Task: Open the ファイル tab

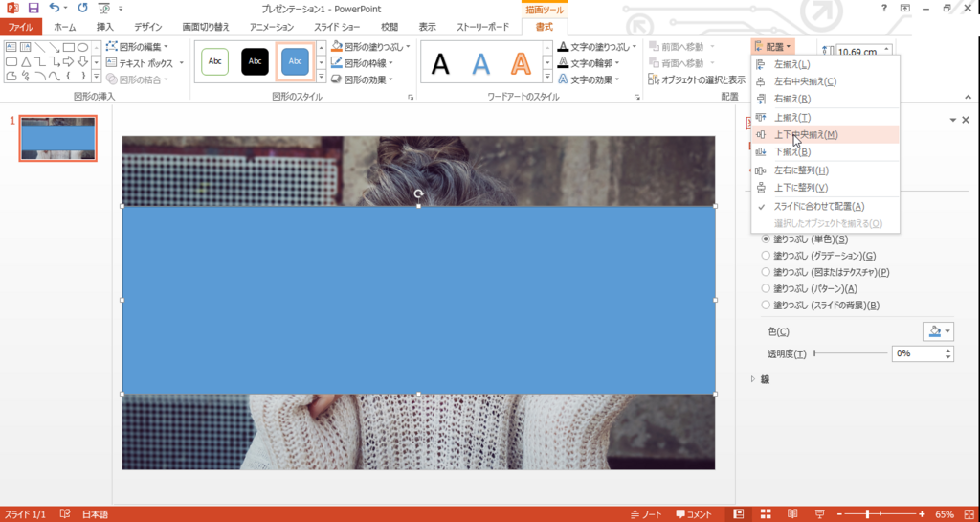Action: [x=21, y=27]
